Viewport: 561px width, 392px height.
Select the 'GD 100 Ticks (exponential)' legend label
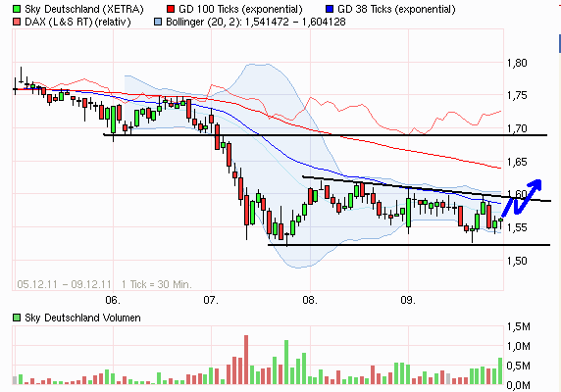(x=240, y=9)
